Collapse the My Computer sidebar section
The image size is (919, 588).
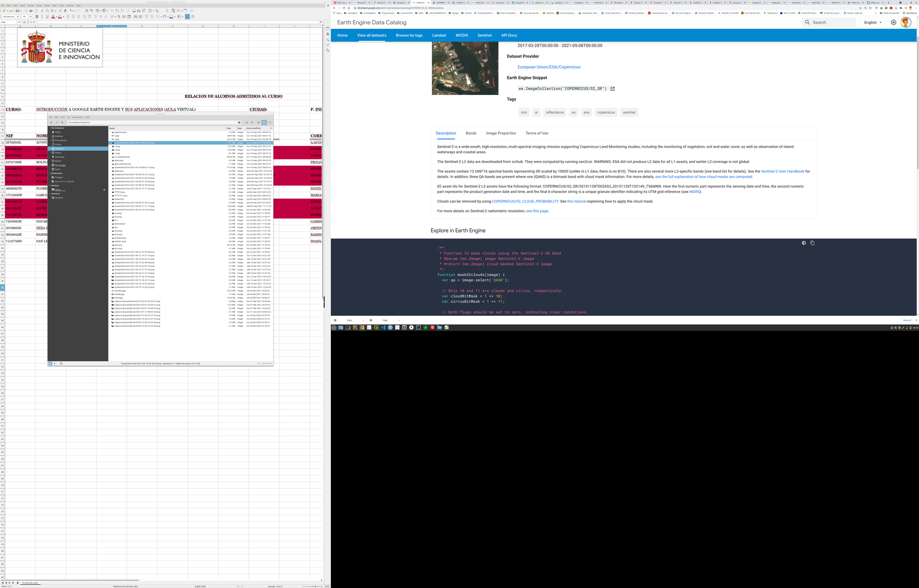tap(50, 128)
